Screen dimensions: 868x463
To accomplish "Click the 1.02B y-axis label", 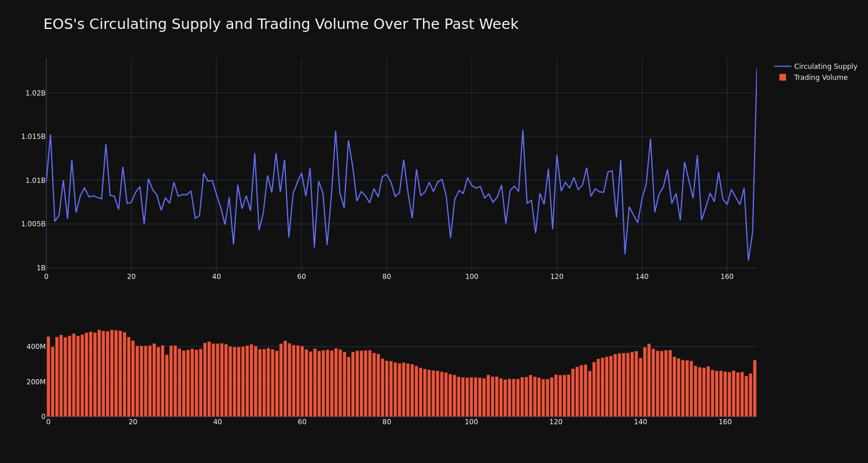I will (x=35, y=93).
